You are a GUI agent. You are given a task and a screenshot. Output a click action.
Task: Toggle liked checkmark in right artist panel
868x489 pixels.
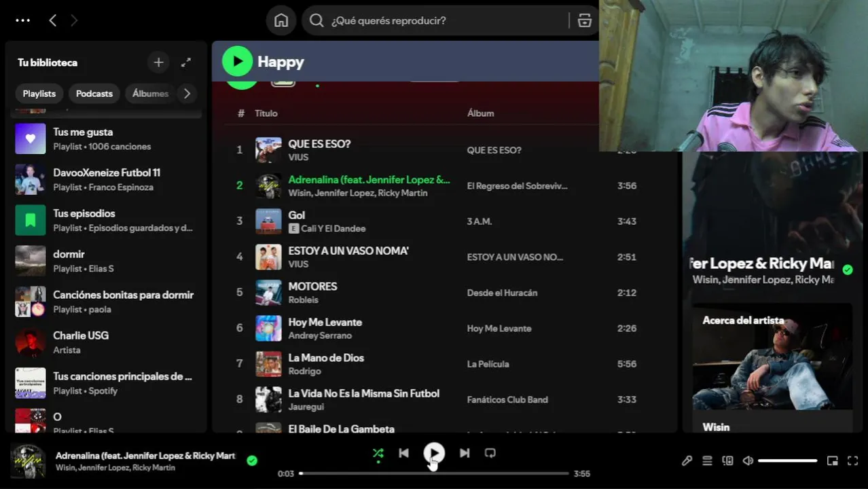point(848,270)
